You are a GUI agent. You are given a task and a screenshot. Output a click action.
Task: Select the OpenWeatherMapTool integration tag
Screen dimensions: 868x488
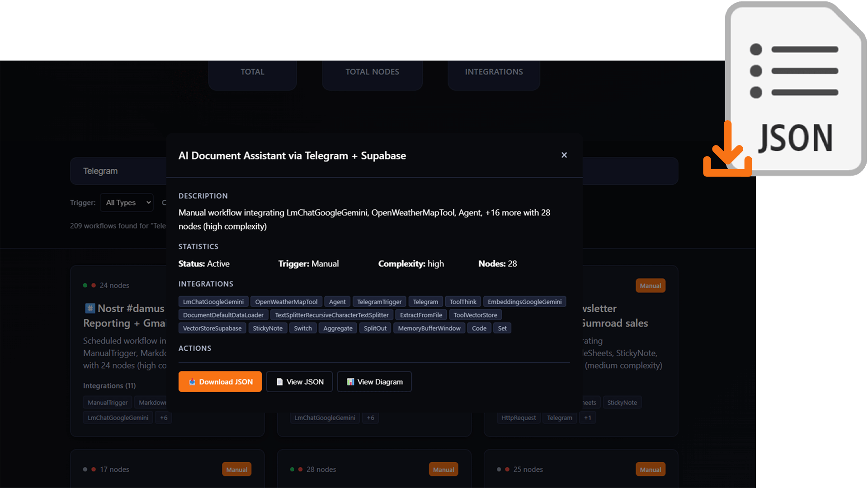tap(286, 302)
